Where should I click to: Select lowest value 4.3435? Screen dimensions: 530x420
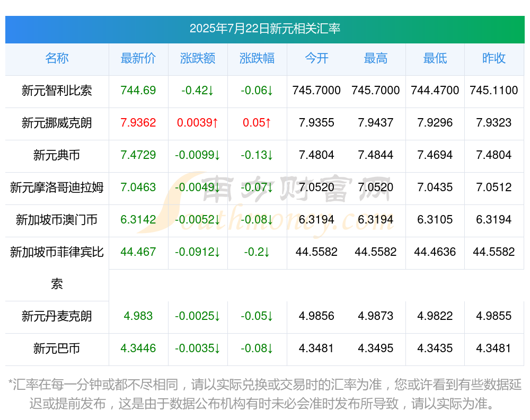[x=435, y=348]
